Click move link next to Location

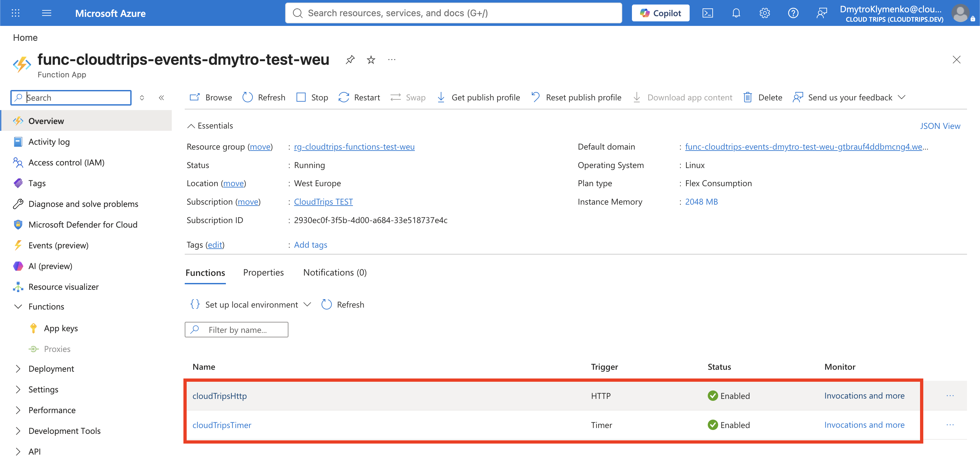[233, 183]
